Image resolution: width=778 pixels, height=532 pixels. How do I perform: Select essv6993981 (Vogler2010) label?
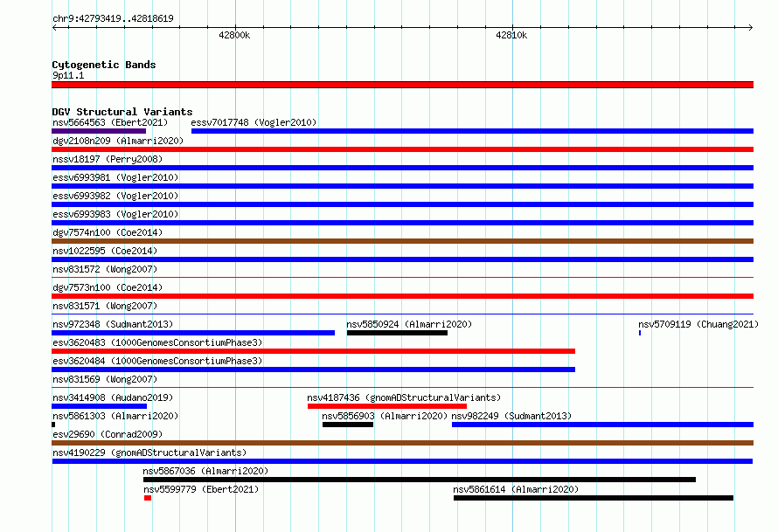[115, 177]
